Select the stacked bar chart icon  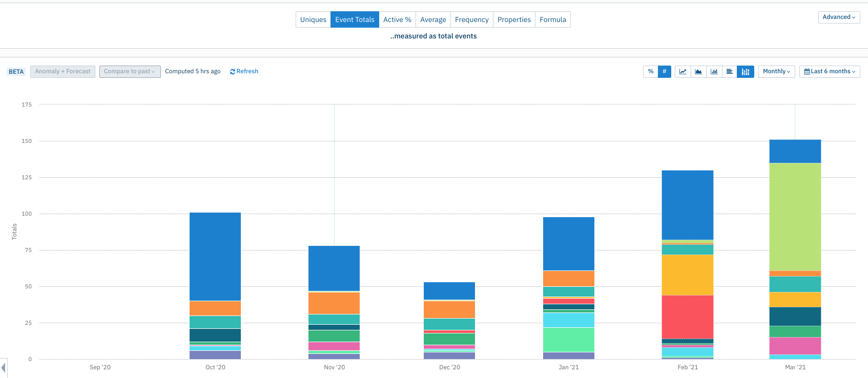746,72
